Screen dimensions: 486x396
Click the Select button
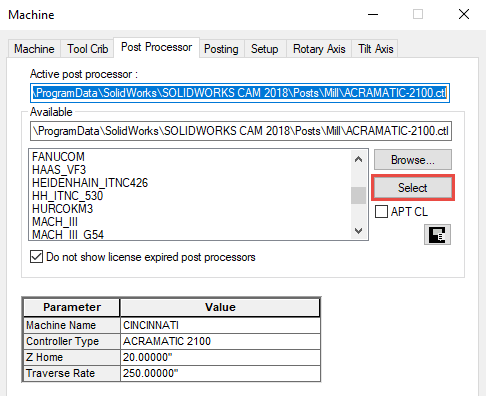pos(413,188)
